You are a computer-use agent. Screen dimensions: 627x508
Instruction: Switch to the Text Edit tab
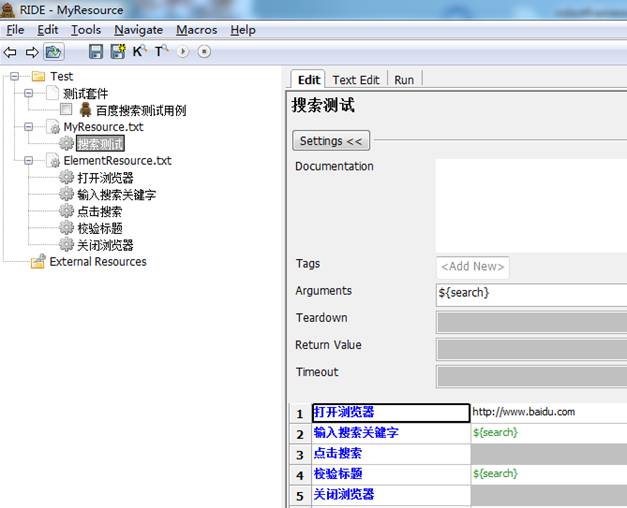355,80
